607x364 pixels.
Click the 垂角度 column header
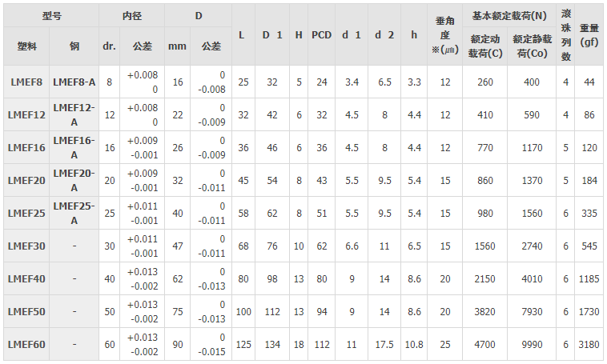tap(444, 35)
